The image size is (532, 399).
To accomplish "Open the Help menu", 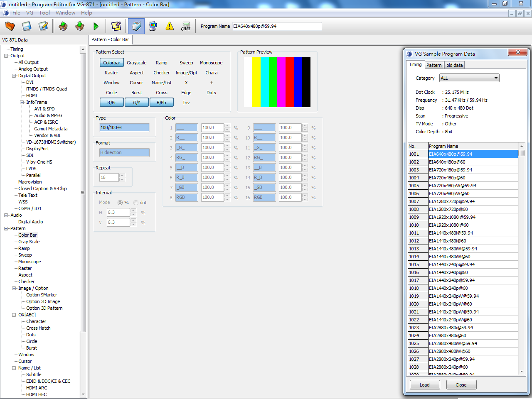I will click(x=86, y=13).
